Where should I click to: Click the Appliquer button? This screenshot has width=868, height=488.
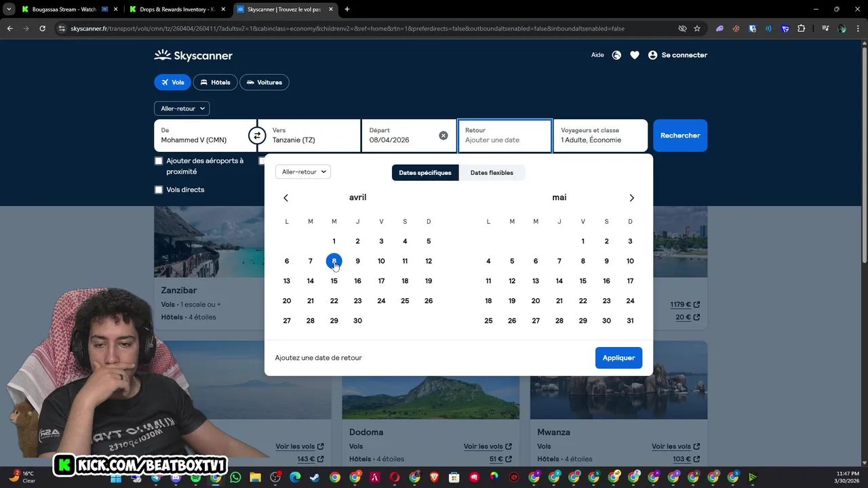tap(618, 358)
